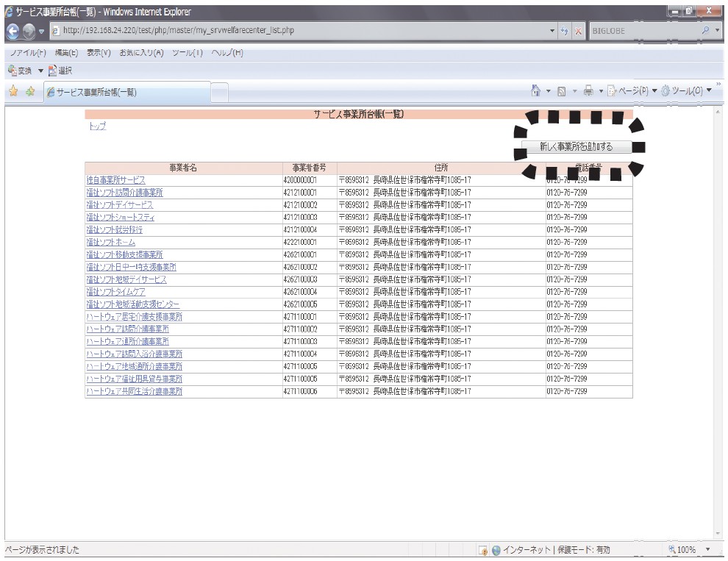Image resolution: width=728 pixels, height=561 pixels.
Task: Click 新しく事業所を追加する button
Action: point(576,146)
